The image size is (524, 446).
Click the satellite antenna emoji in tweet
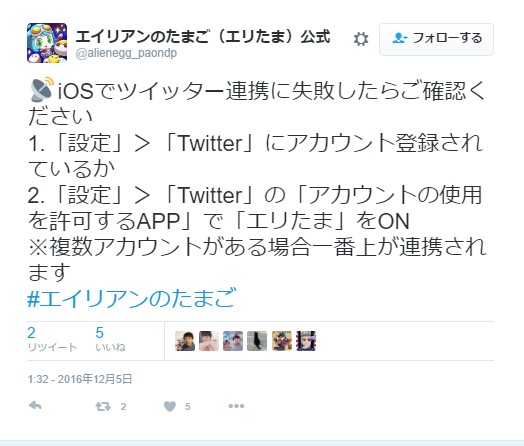(42, 90)
